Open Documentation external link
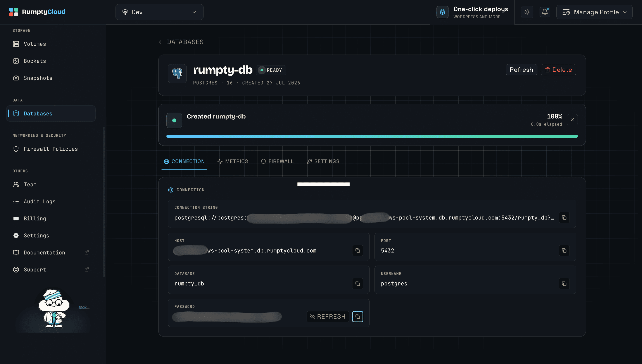 pyautogui.click(x=51, y=252)
